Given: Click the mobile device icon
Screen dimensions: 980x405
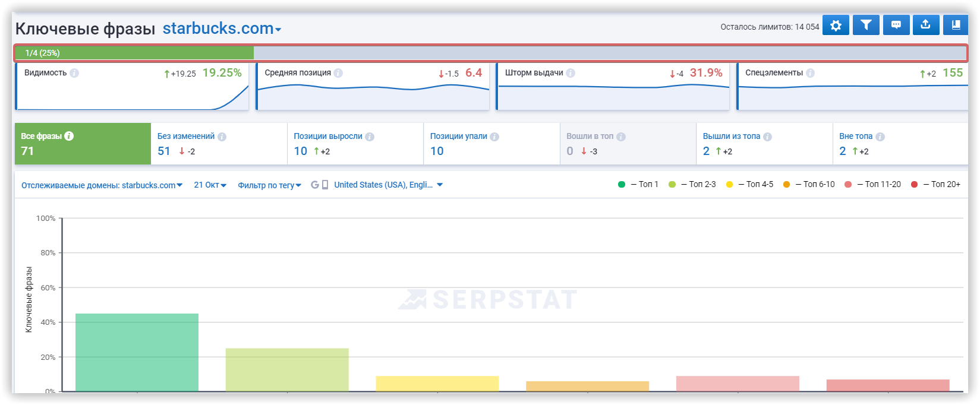Looking at the screenshot, I should click(x=325, y=185).
